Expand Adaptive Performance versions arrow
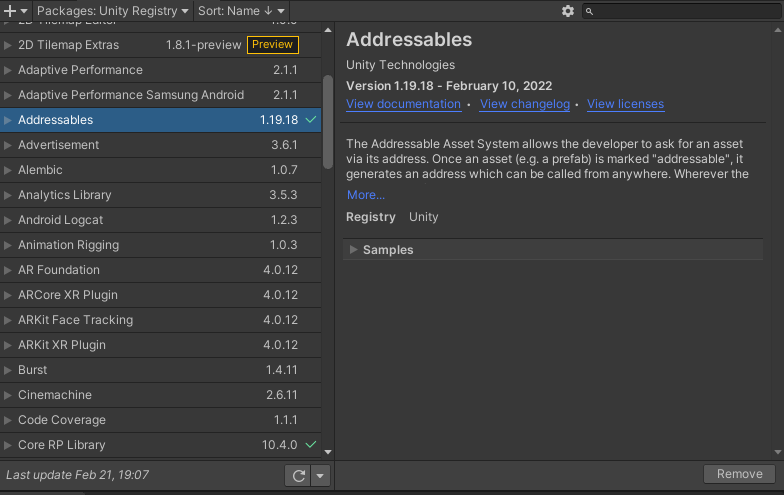This screenshot has width=784, height=495. pos(8,70)
